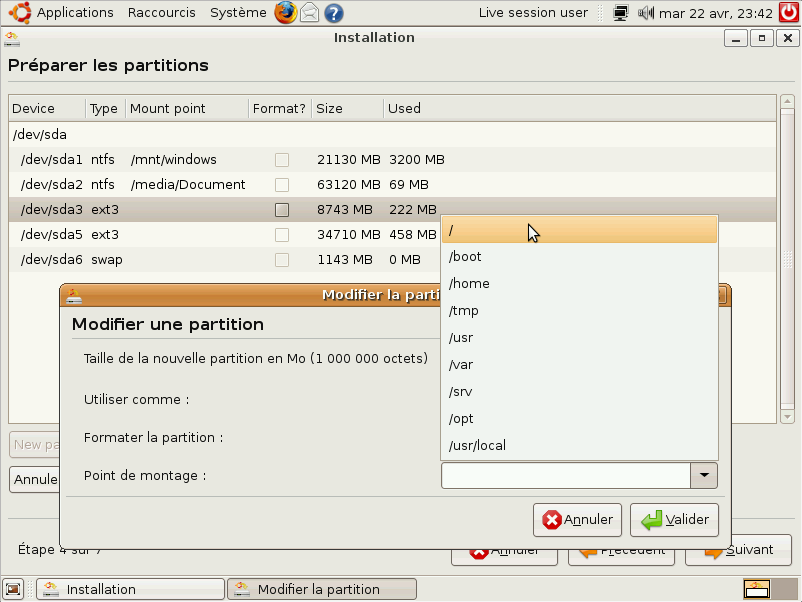The height and width of the screenshot is (602, 802).
Task: Click the Installation taskbar button
Action: [130, 589]
